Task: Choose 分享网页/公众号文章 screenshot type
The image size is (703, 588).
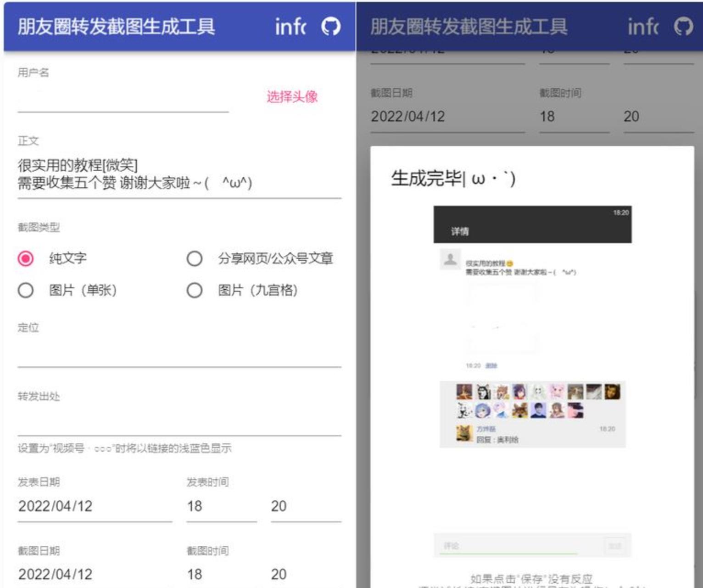Action: 195,258
